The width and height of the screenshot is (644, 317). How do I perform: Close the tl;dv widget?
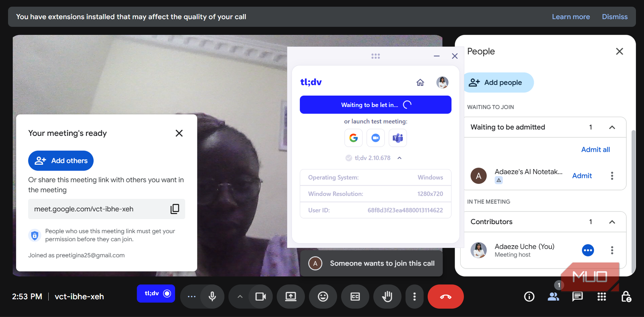point(455,56)
